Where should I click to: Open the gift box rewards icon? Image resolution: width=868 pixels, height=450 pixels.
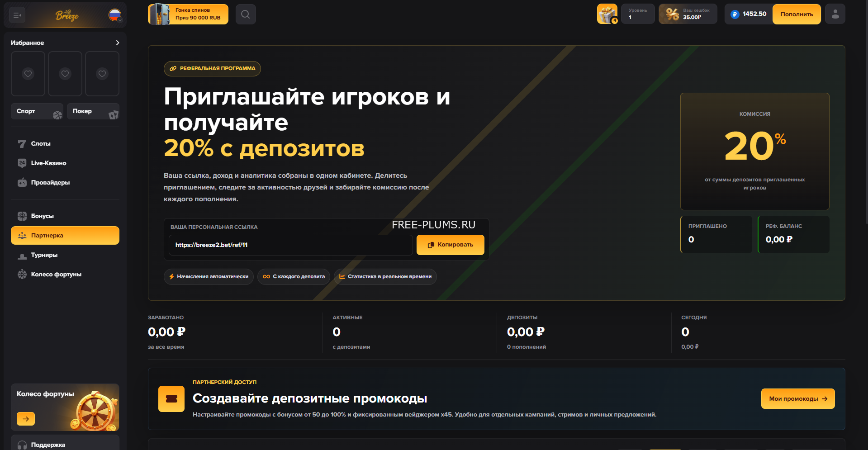tap(607, 14)
